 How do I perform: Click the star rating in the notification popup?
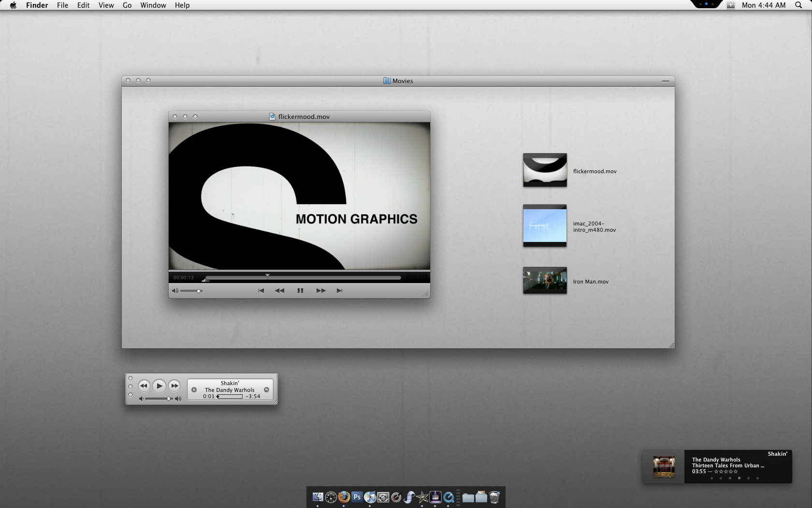click(x=725, y=472)
